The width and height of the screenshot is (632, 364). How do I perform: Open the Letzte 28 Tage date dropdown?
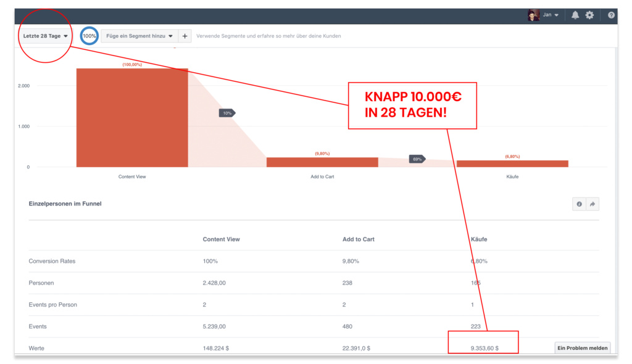click(x=45, y=36)
